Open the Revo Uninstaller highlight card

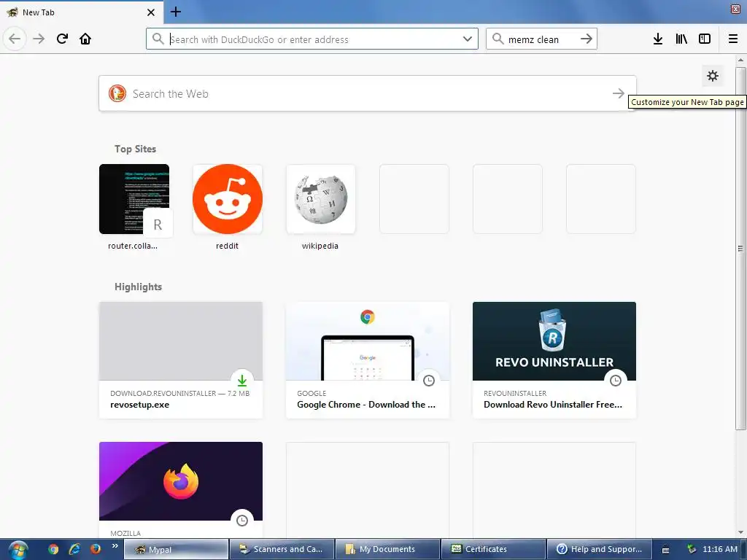[554, 360]
